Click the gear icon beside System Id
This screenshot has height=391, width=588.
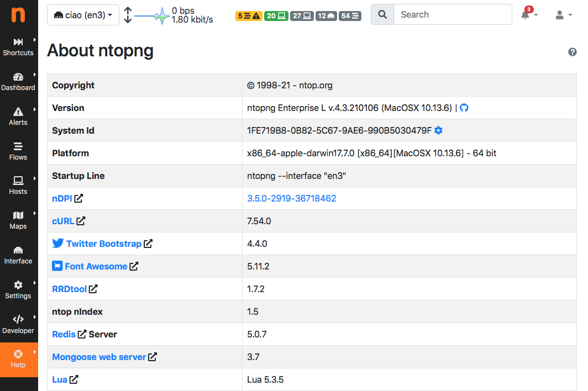pyautogui.click(x=438, y=130)
